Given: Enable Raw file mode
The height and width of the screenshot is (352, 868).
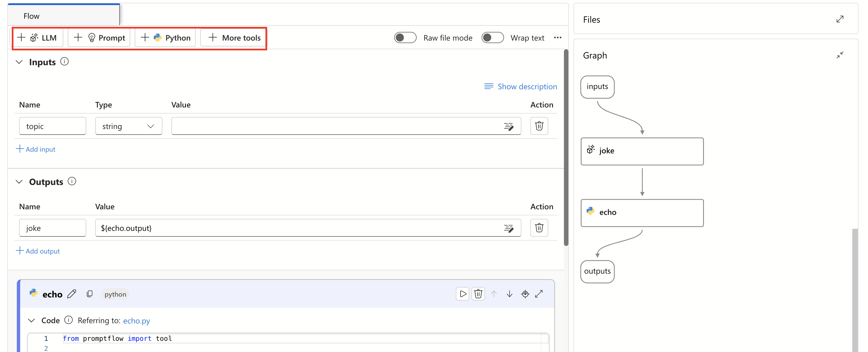Looking at the screenshot, I should point(405,37).
